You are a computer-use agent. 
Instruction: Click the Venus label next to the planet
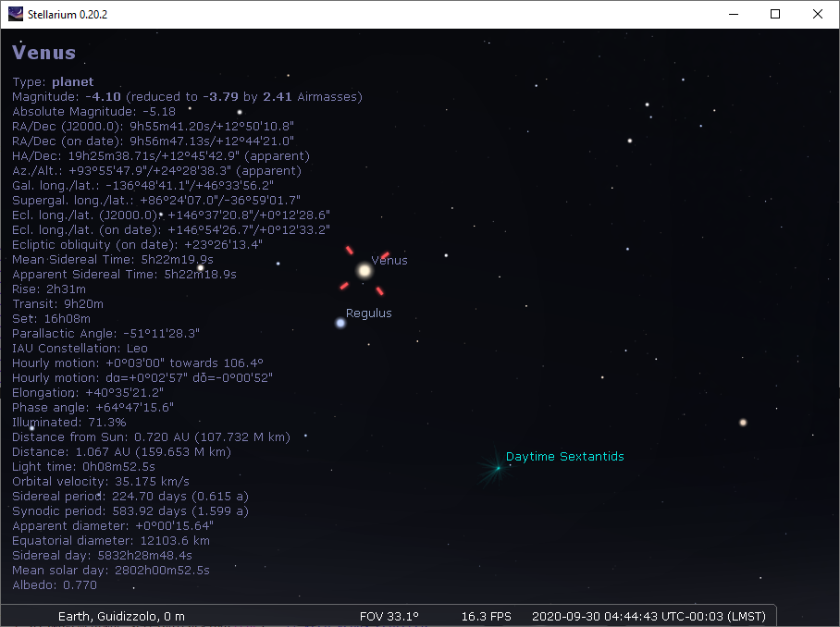[389, 260]
